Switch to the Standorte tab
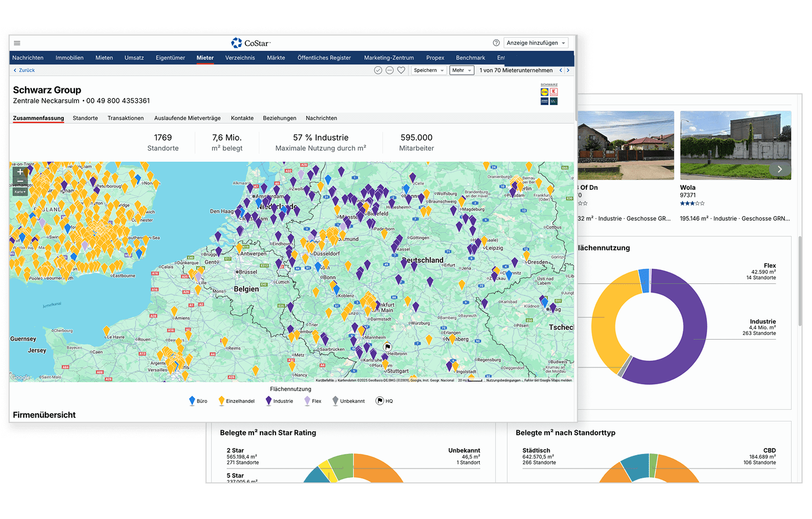The image size is (812, 519). point(85,118)
